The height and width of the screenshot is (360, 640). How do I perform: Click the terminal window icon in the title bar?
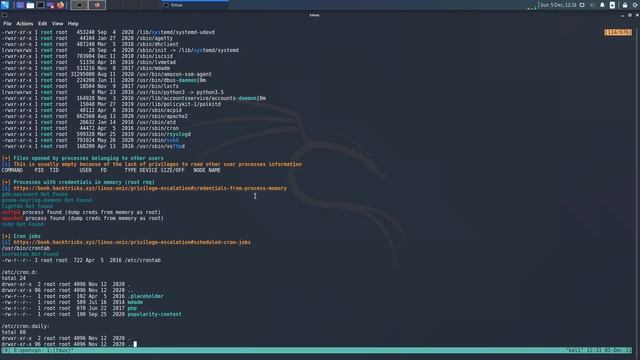tap(4, 15)
